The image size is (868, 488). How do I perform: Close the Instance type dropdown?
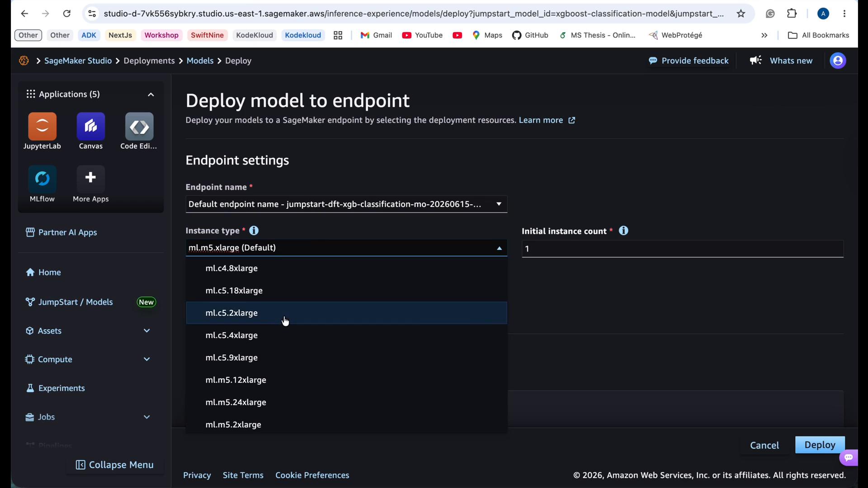point(499,248)
